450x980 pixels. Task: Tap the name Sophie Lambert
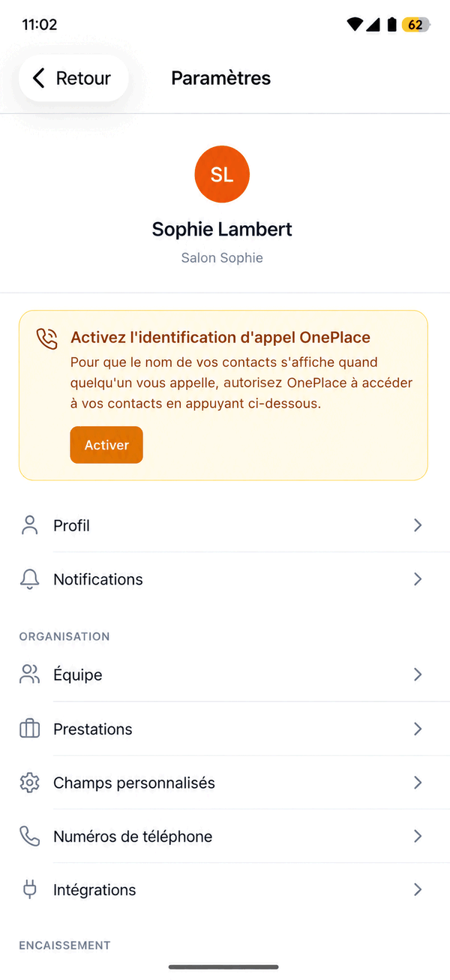point(222,230)
